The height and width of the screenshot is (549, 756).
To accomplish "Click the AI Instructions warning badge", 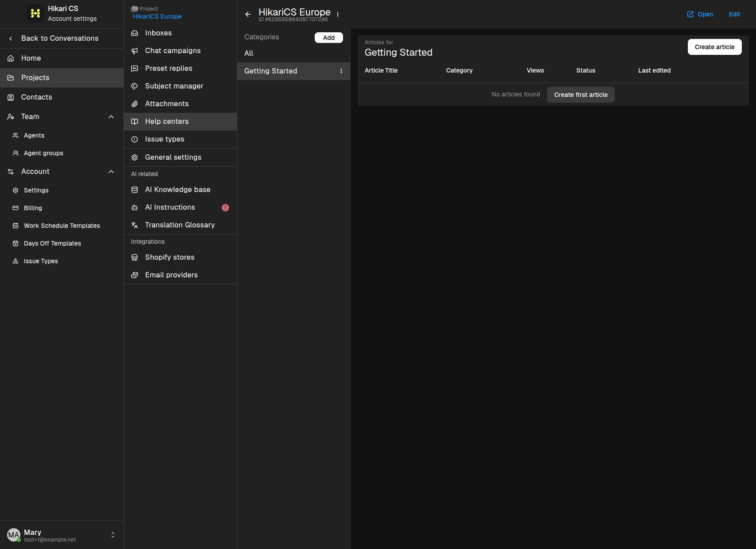I will 225,207.
